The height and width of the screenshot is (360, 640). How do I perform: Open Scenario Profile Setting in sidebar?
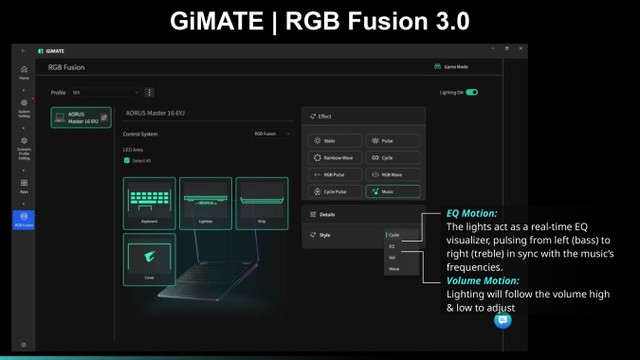pyautogui.click(x=24, y=148)
